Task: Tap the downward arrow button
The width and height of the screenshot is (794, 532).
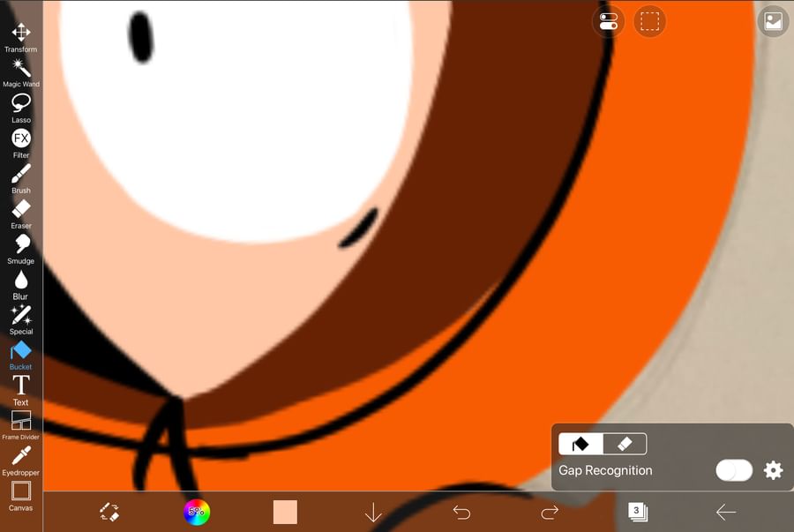Action: [x=373, y=513]
